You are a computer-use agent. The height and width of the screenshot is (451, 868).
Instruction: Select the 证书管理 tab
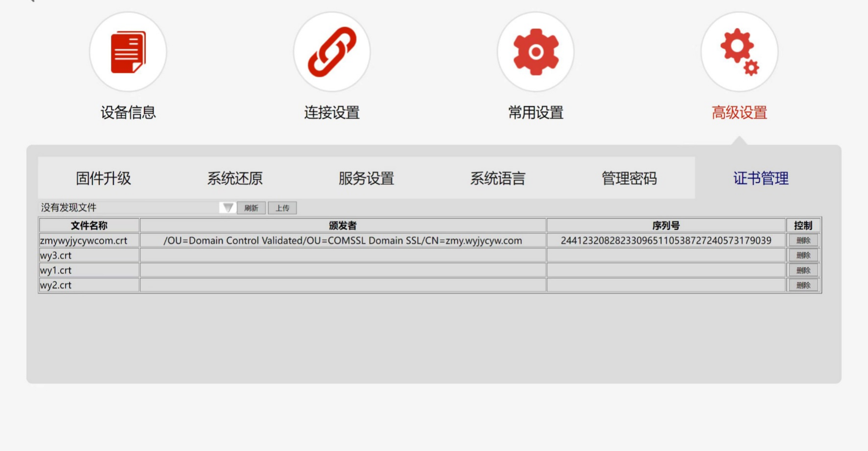[x=760, y=178]
